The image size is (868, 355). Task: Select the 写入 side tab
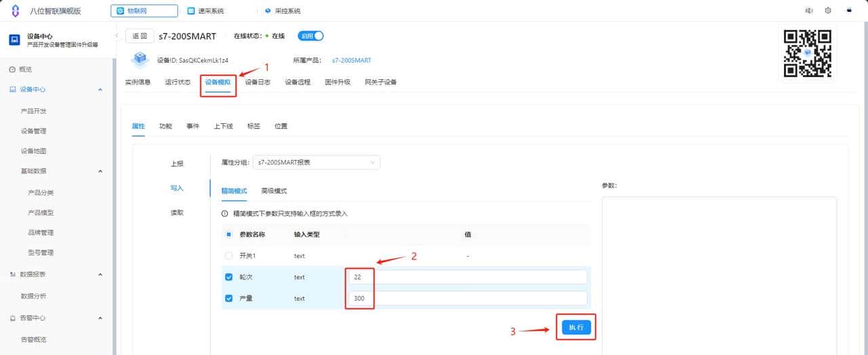[x=176, y=188]
